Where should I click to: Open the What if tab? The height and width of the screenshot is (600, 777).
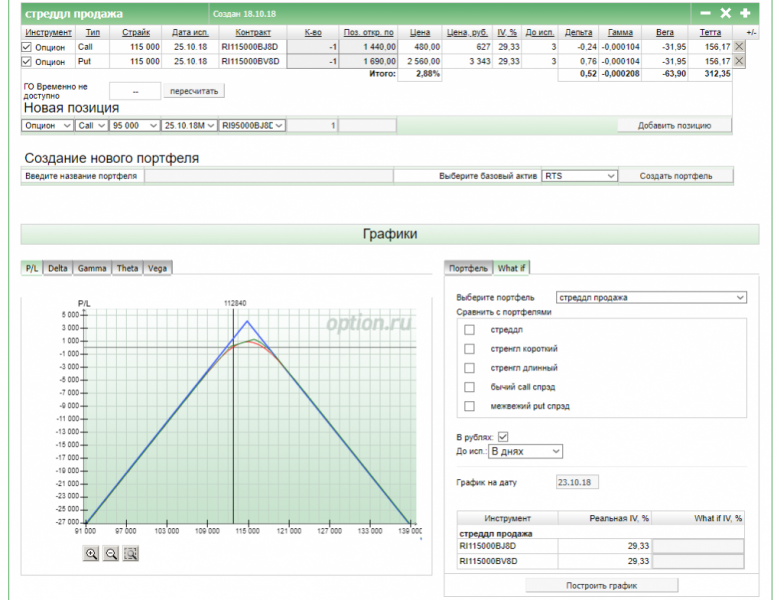click(x=511, y=268)
